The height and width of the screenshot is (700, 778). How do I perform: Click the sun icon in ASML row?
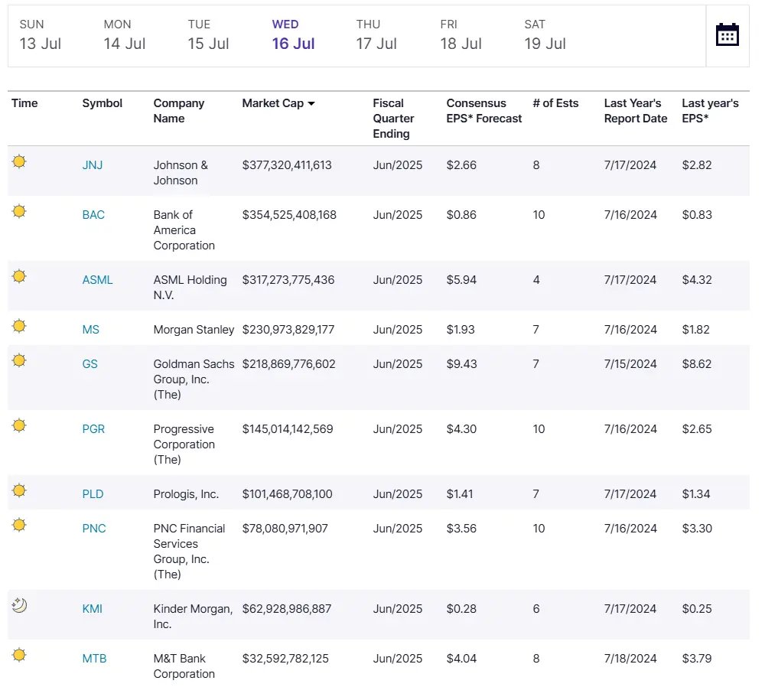tap(19, 276)
